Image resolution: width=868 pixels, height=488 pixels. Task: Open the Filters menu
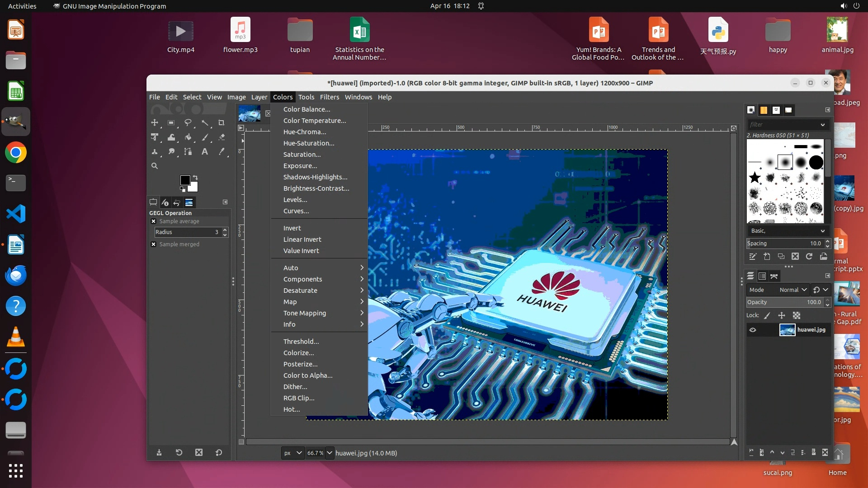click(329, 97)
